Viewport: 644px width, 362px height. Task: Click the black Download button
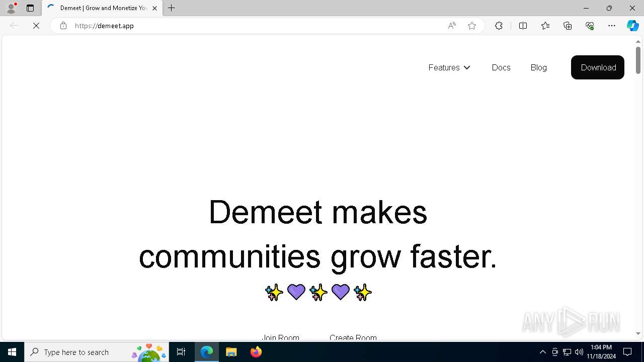click(598, 67)
